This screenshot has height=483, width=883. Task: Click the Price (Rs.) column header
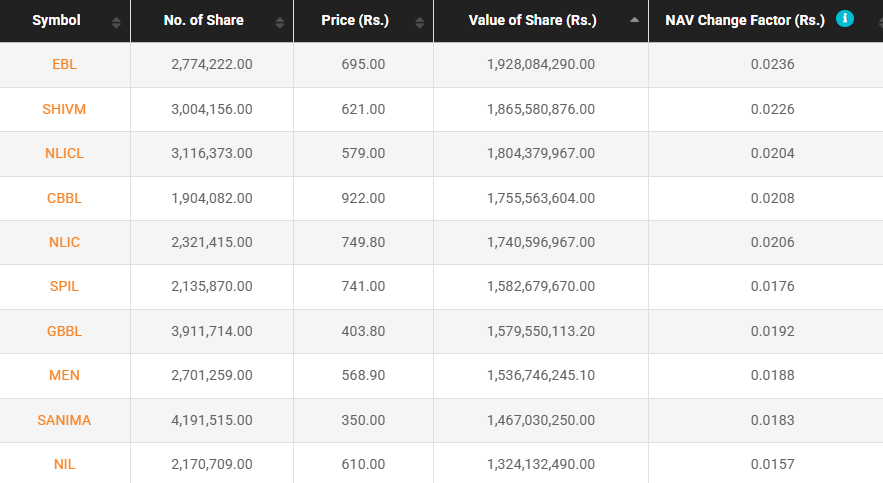355,20
